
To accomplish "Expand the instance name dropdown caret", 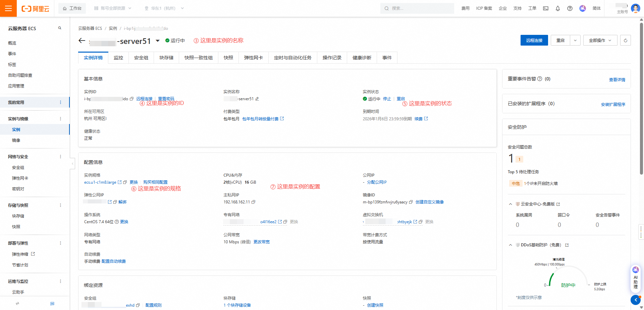I will (x=158, y=41).
